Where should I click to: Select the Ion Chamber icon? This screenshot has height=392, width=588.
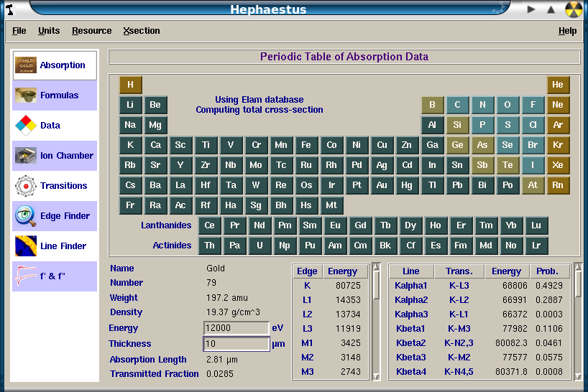click(26, 156)
